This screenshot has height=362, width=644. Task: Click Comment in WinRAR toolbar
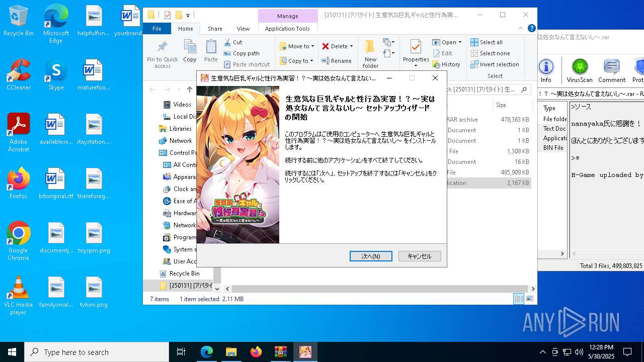coord(612,70)
